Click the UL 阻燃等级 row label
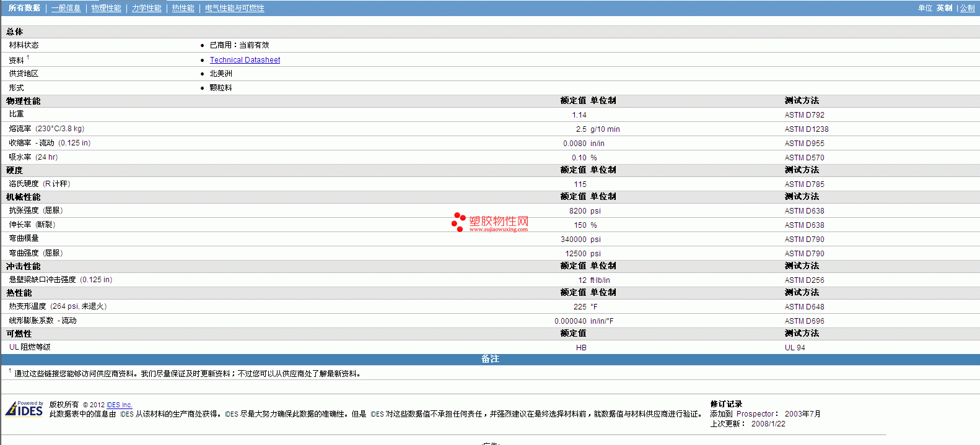This screenshot has height=445, width=980. click(30, 347)
